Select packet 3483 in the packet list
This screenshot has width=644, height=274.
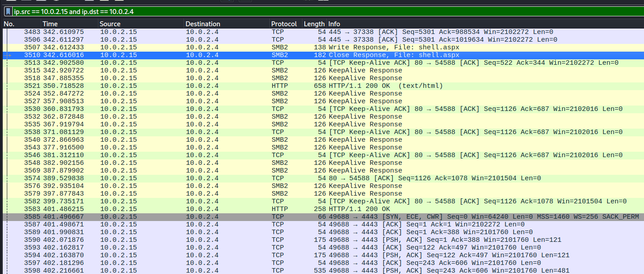323,32
